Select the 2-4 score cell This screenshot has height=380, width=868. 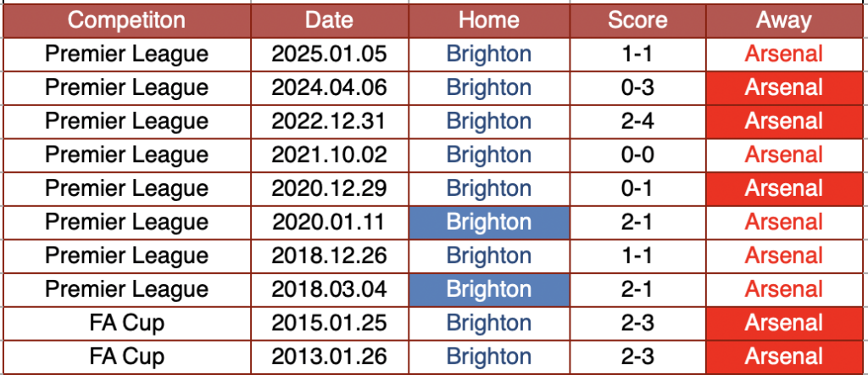(637, 121)
